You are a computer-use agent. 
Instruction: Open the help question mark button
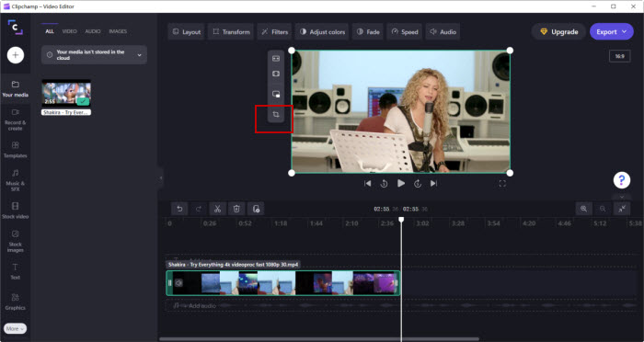pos(622,180)
